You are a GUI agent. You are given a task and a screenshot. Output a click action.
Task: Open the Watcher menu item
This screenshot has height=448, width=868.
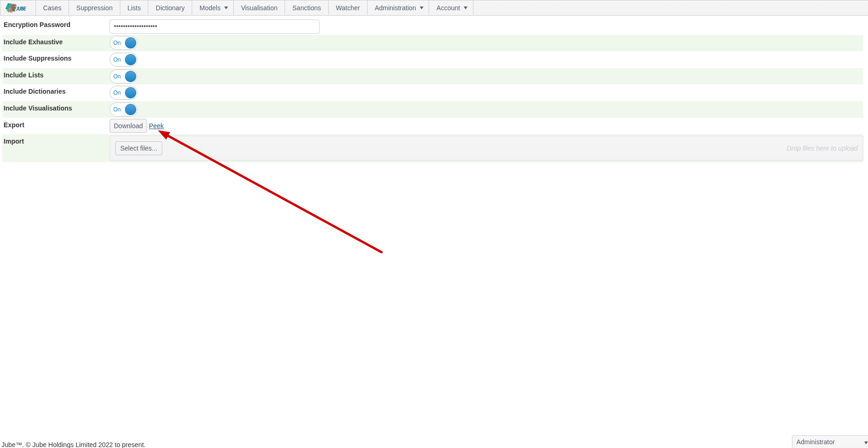(348, 8)
